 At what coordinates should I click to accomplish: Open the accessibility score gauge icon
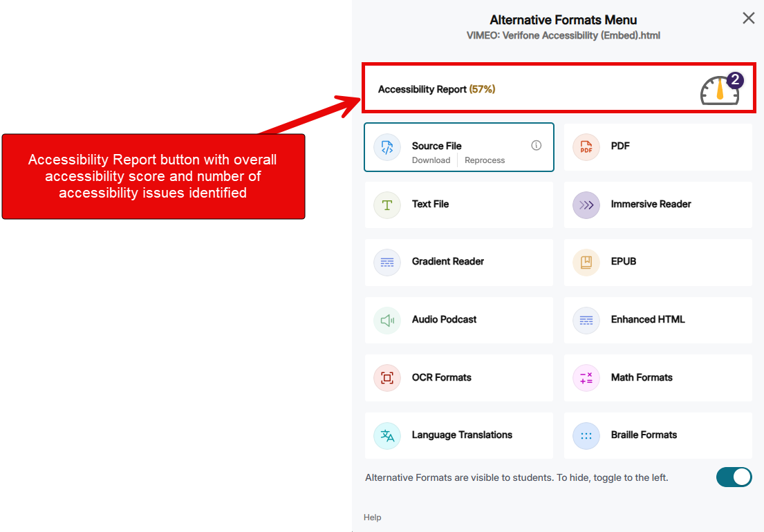[720, 91]
